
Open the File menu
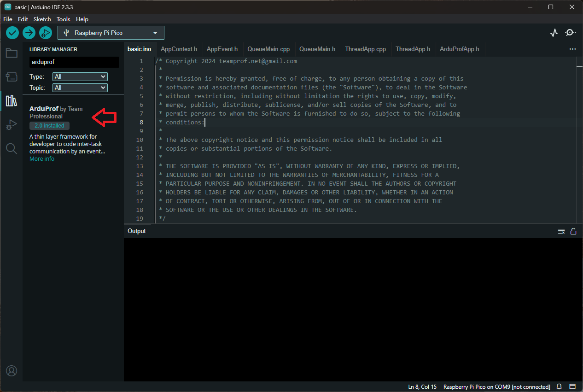pos(8,19)
